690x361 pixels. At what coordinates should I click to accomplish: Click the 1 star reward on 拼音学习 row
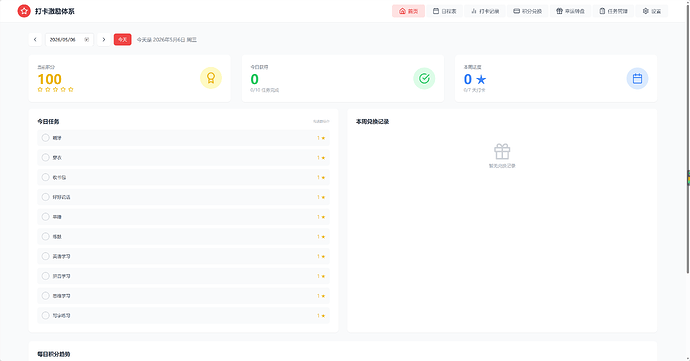pos(321,276)
